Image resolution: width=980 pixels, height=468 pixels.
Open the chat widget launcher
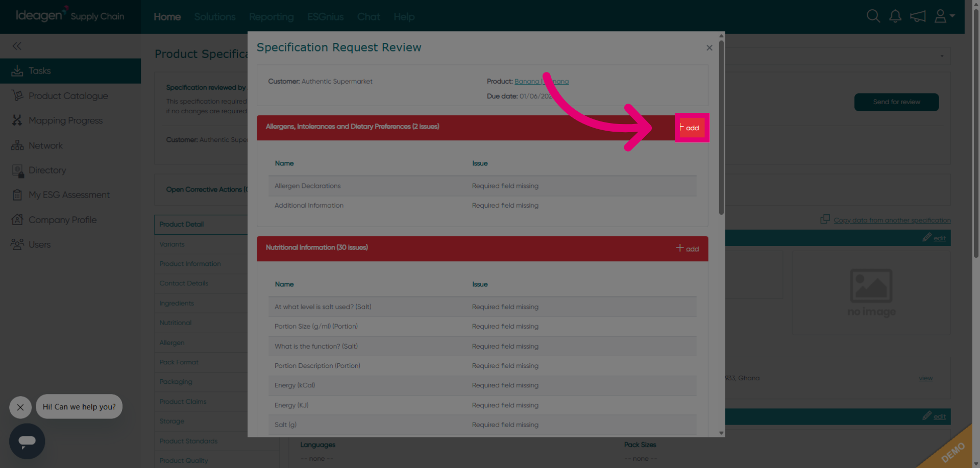tap(27, 441)
